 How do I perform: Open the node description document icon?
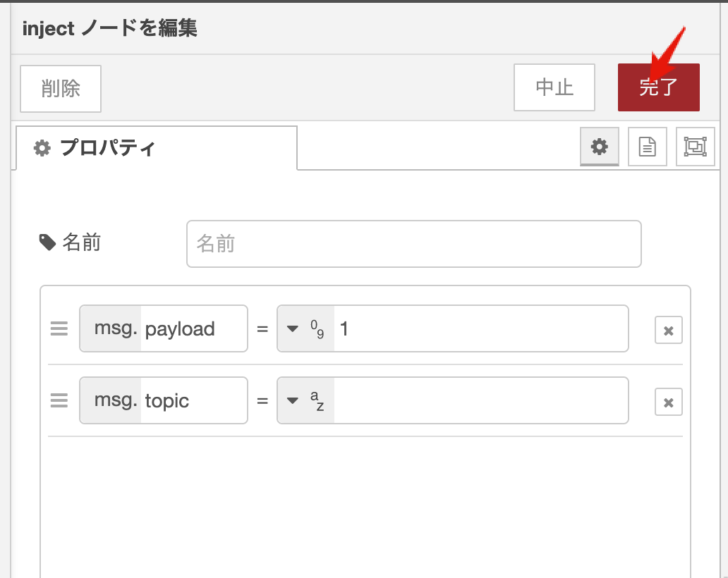point(647,147)
